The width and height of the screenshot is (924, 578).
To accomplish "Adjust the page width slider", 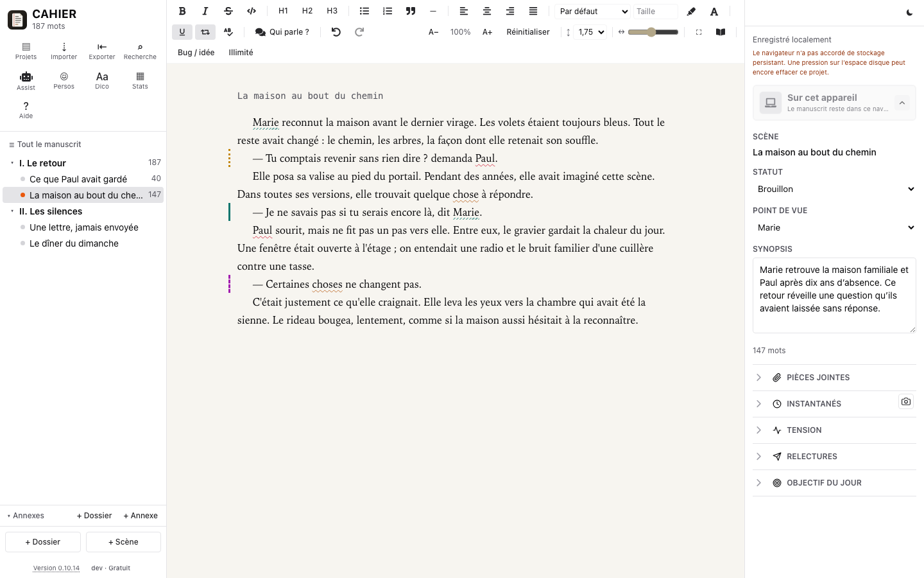I will (x=653, y=32).
